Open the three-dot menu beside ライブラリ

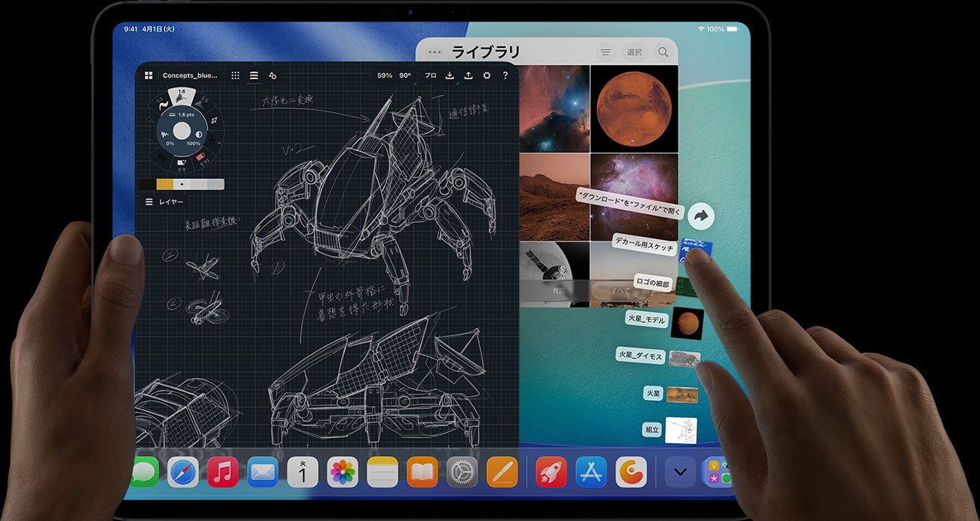pos(434,52)
